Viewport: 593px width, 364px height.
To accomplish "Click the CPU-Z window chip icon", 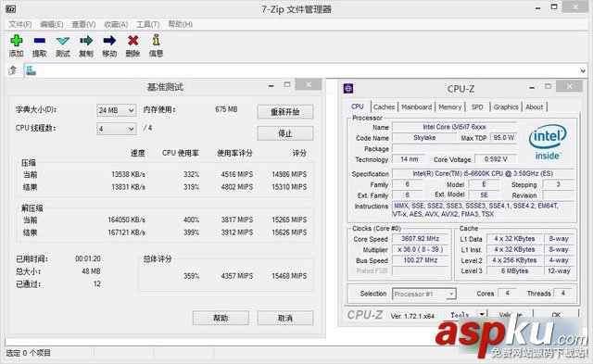I will [x=348, y=88].
